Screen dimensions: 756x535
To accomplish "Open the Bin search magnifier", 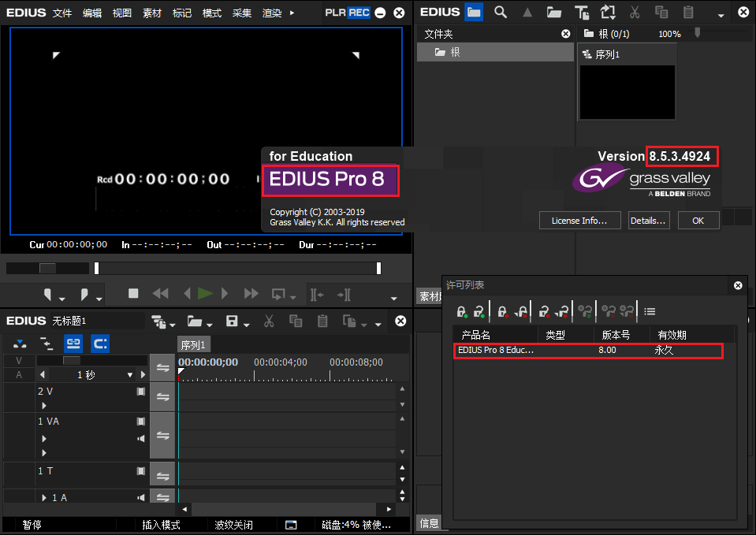I will pos(501,12).
